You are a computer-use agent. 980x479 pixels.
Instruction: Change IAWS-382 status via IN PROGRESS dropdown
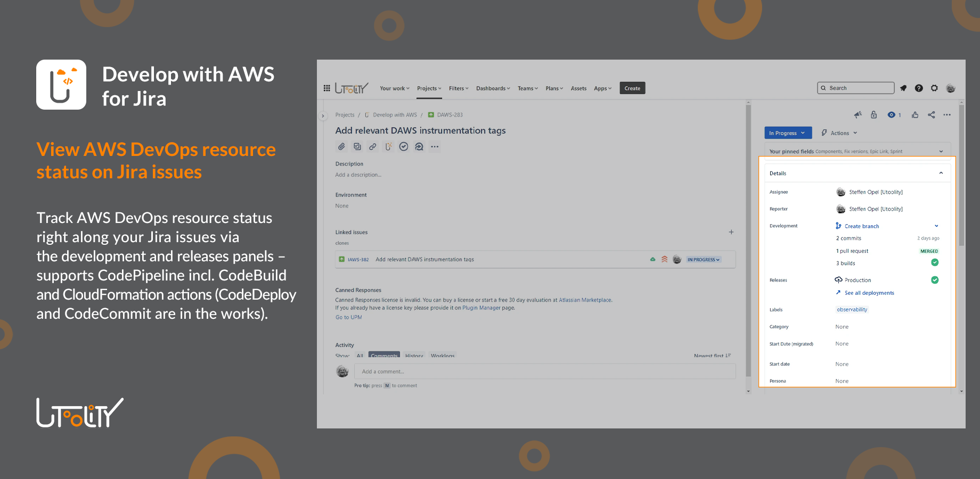point(703,260)
